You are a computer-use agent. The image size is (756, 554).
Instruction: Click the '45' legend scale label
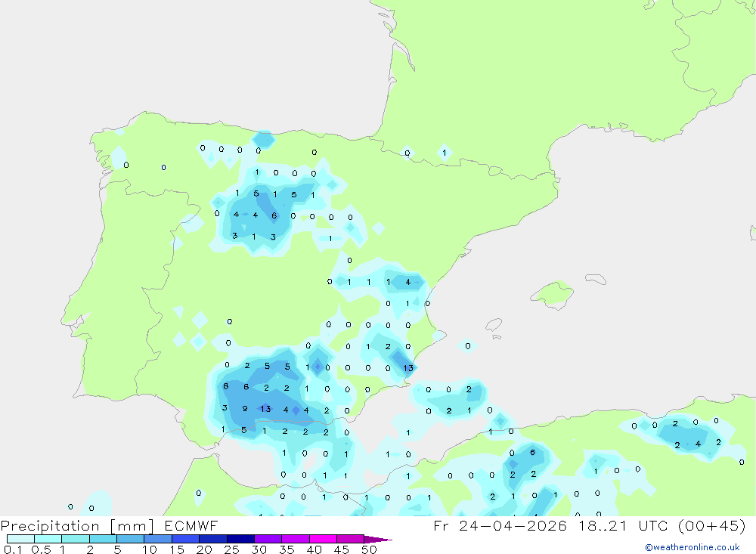(342, 549)
